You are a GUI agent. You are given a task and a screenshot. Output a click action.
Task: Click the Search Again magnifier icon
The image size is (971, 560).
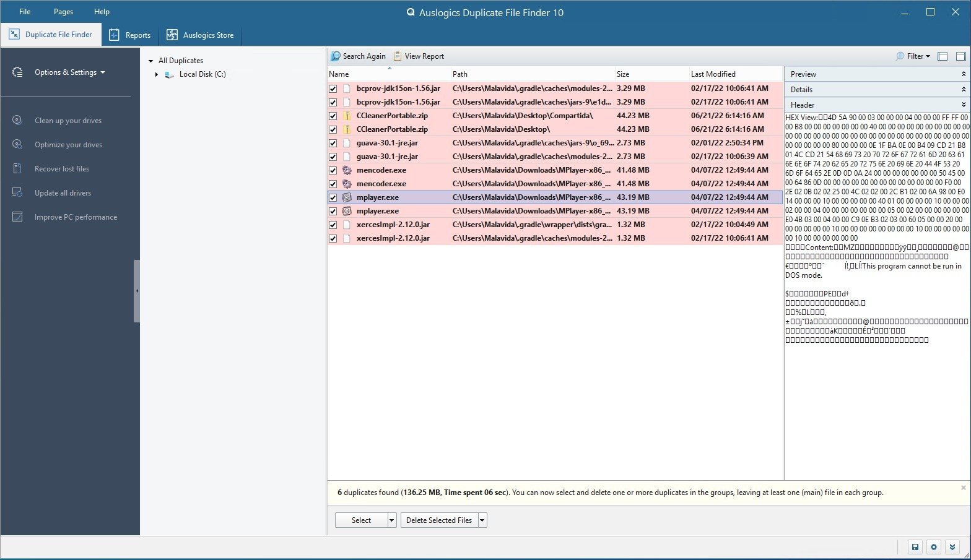(x=336, y=56)
